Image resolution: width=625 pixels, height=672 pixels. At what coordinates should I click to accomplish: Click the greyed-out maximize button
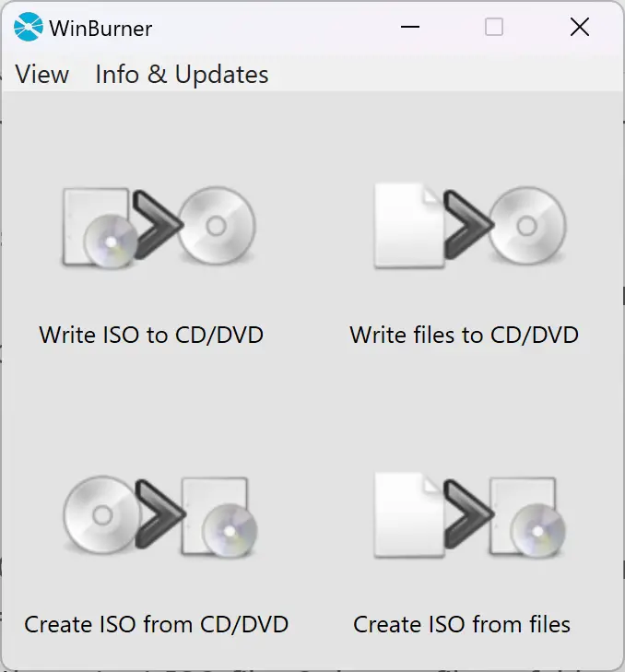pos(494,28)
